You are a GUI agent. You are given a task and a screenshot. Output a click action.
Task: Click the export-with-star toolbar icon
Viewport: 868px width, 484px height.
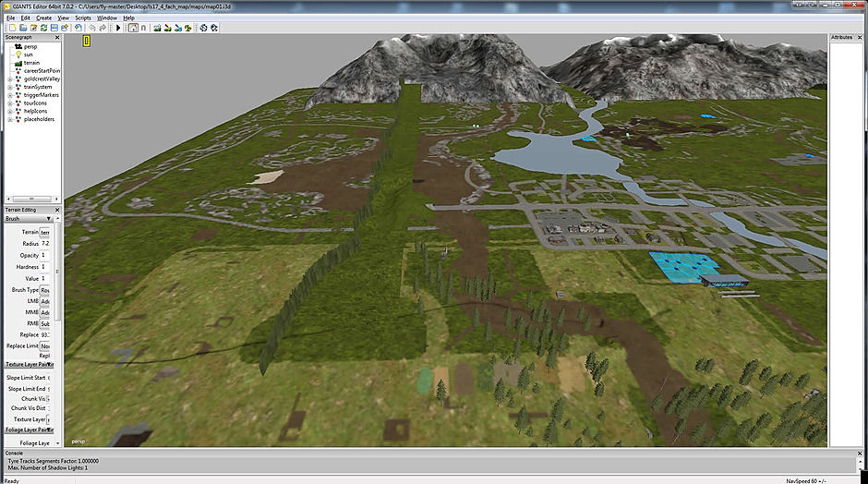click(65, 28)
